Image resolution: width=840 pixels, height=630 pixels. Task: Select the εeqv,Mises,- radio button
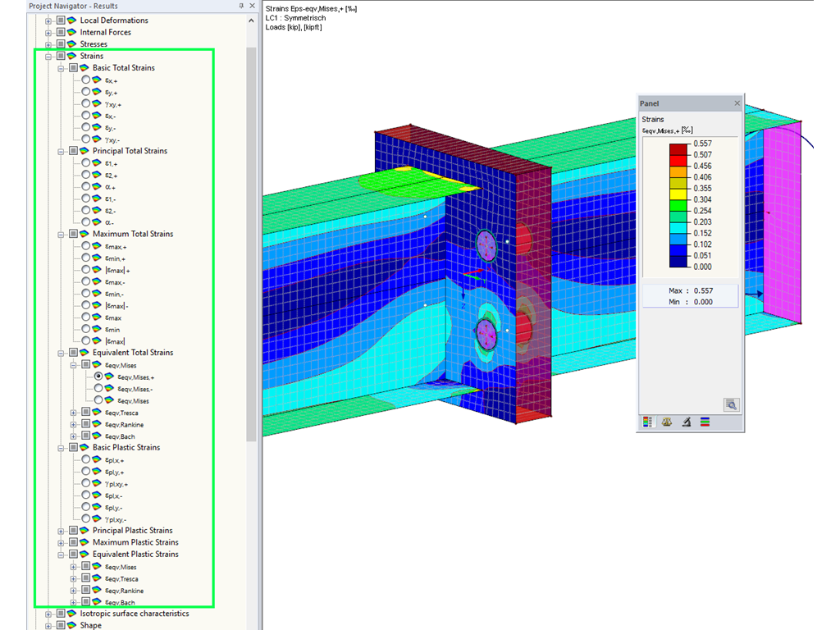[98, 390]
